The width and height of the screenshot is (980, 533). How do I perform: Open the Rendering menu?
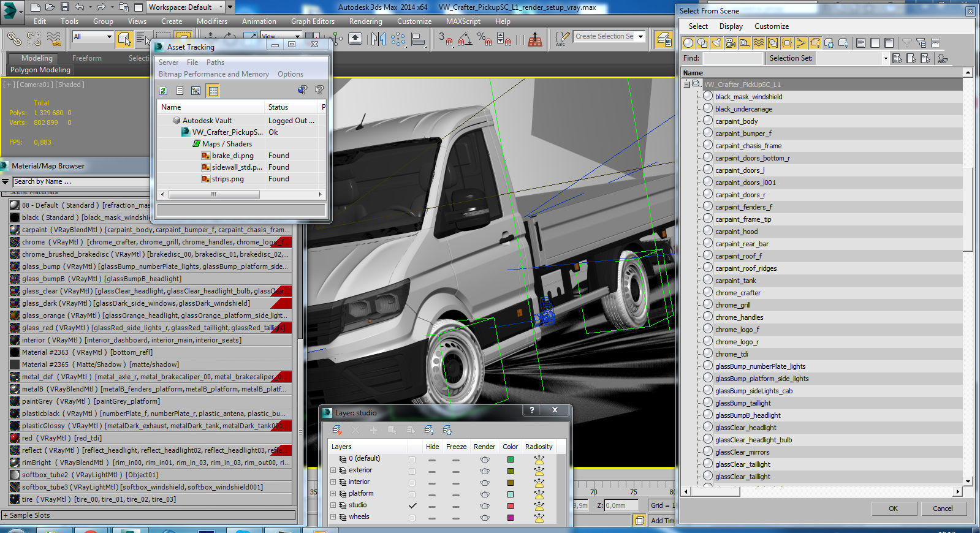tap(366, 21)
